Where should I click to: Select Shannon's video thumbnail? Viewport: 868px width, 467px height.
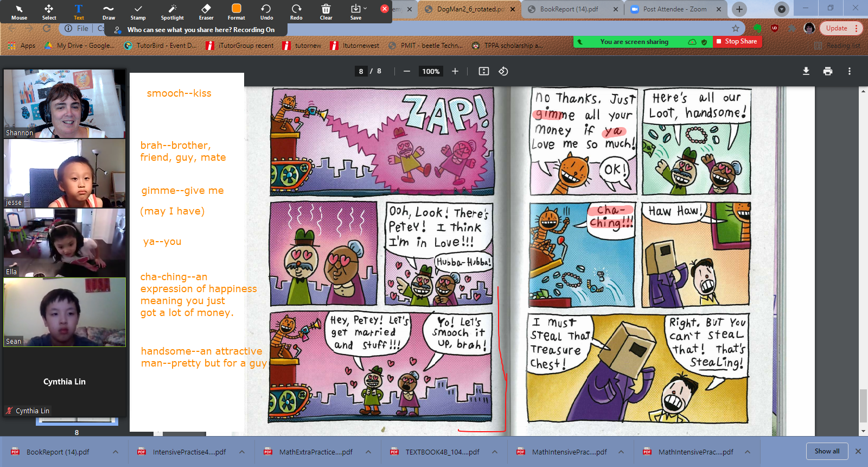[65, 103]
